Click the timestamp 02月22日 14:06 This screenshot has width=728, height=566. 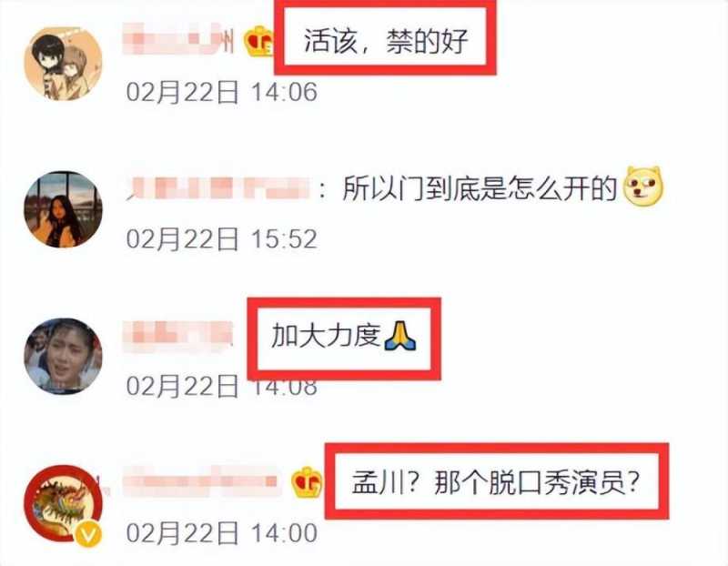coord(222,92)
